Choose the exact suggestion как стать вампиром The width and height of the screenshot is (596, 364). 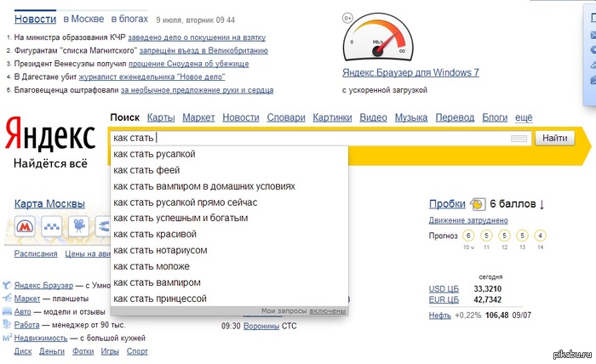(229, 282)
